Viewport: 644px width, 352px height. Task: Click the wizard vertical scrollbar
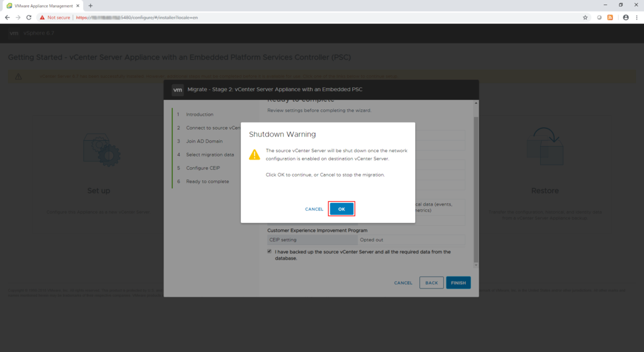click(x=476, y=189)
